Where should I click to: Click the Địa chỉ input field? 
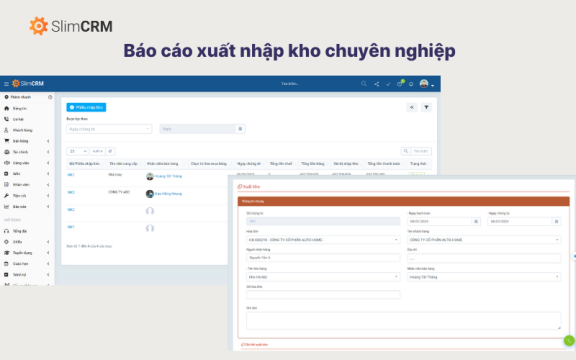(484, 258)
